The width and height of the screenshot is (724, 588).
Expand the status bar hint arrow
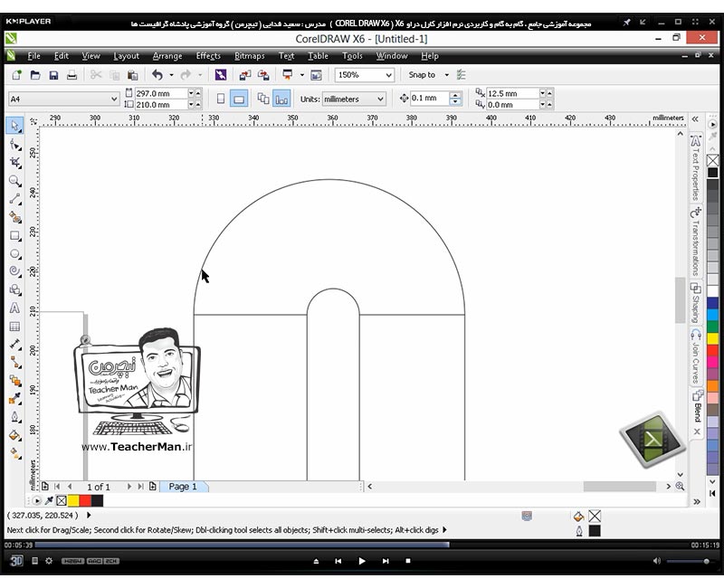[x=444, y=530]
